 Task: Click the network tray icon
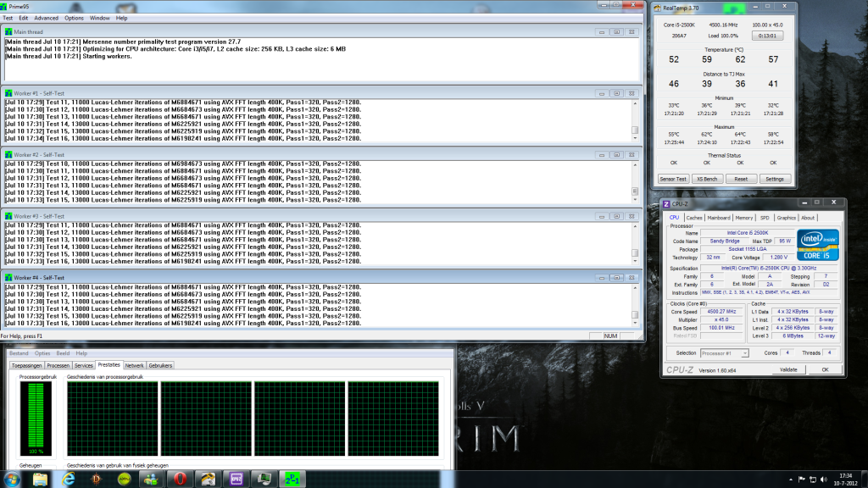coord(813,480)
